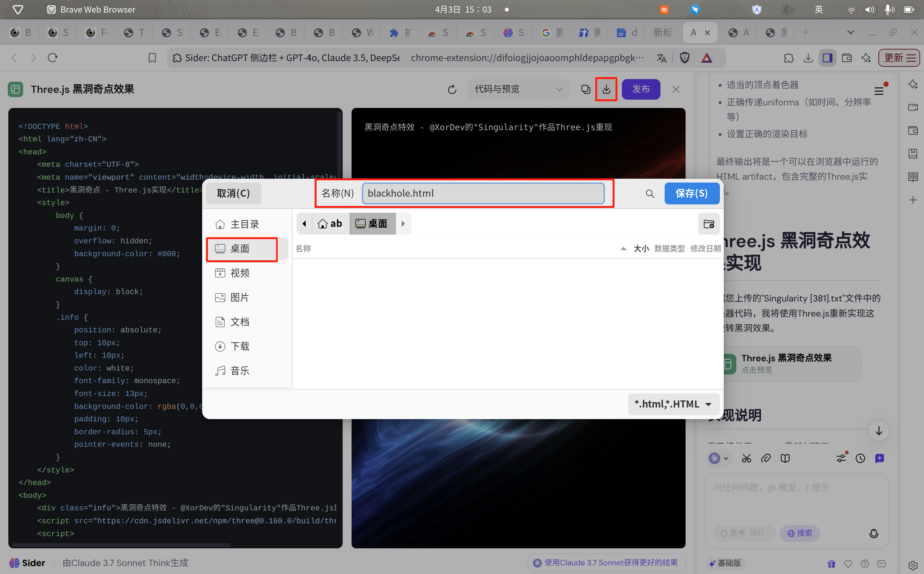The width and height of the screenshot is (924, 574).
Task: Toggle Brave Shields in the address bar
Action: pyautogui.click(x=685, y=58)
